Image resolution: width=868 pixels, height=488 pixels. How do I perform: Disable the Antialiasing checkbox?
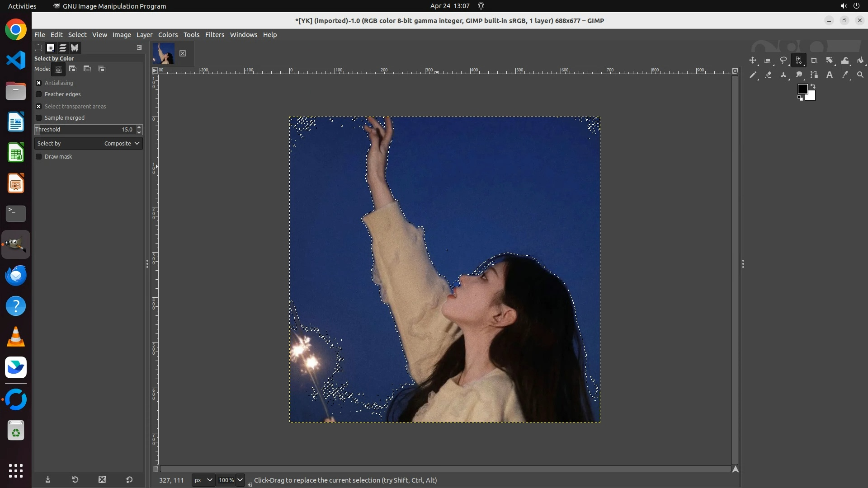[39, 83]
